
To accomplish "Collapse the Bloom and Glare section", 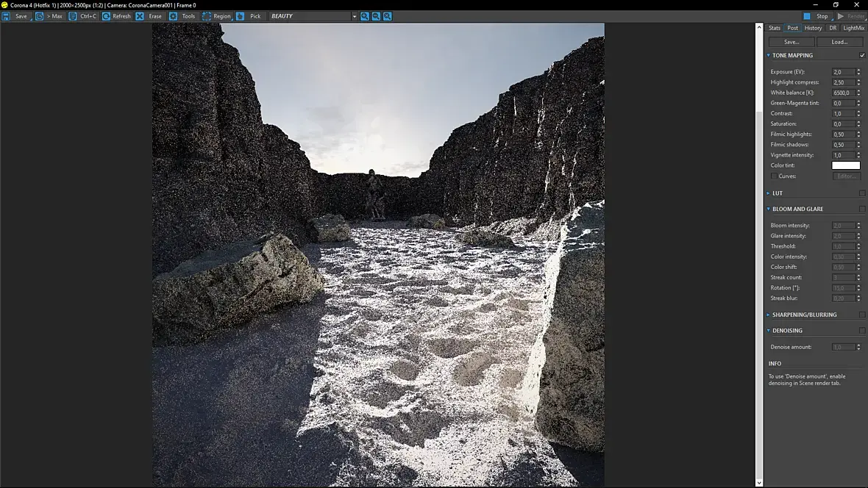I will 769,209.
